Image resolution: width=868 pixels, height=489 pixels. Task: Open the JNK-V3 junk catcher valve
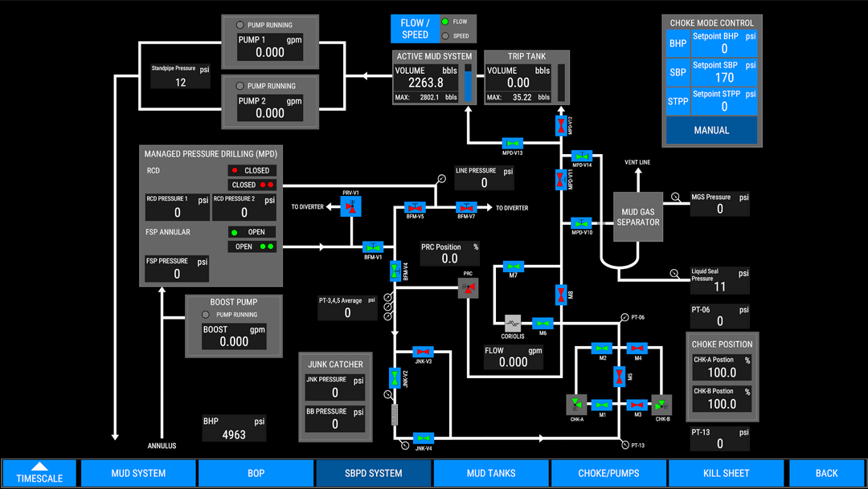422,351
